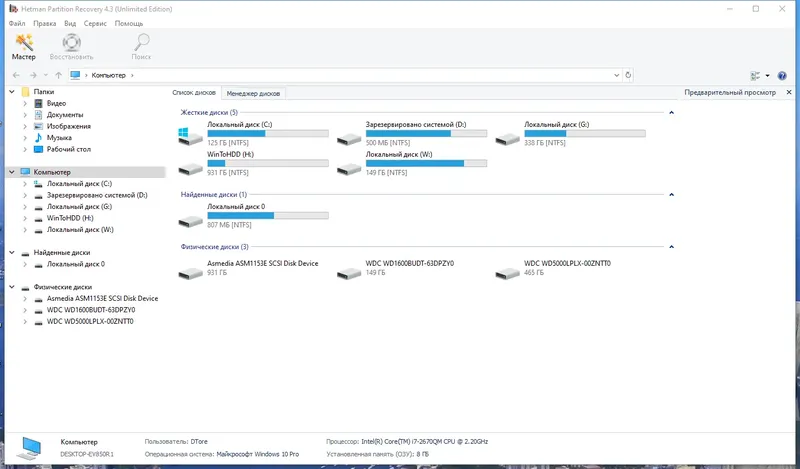
Task: Open the Помощь menu
Action: (x=129, y=23)
